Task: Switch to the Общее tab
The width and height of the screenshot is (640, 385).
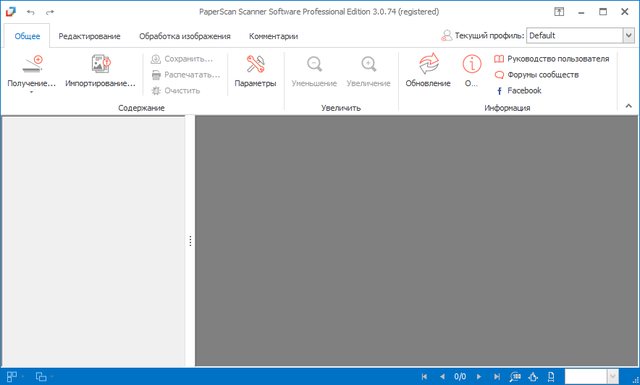Action: [x=27, y=36]
